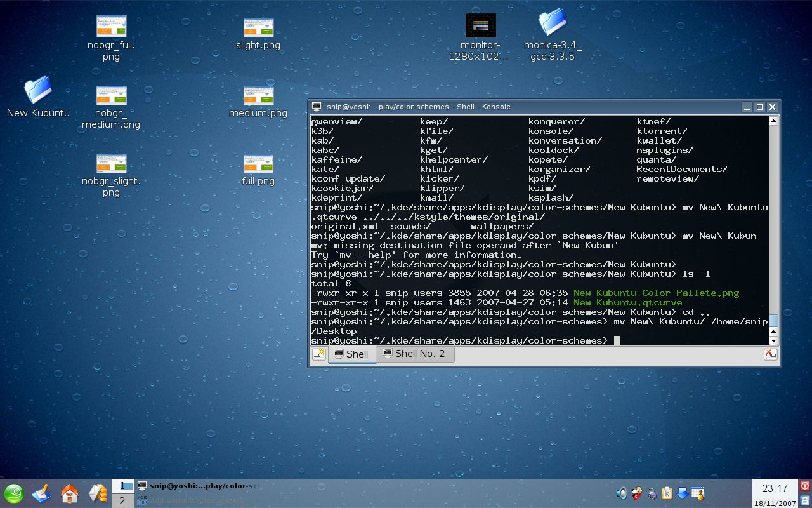Click Konsole scrollbar up arrow
Viewport: 812px width, 508px height.
tap(773, 121)
